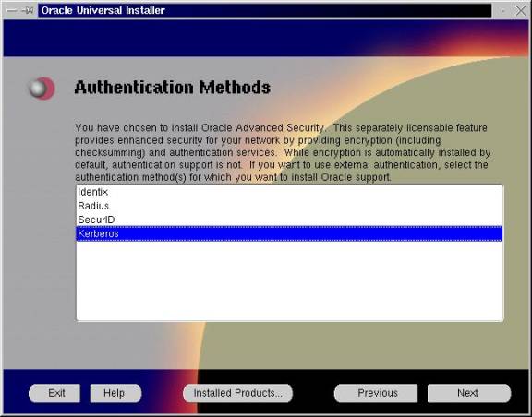Screen dimensions: 532x417
Task: Click the Oracle Advanced Security description text
Action: (283, 152)
